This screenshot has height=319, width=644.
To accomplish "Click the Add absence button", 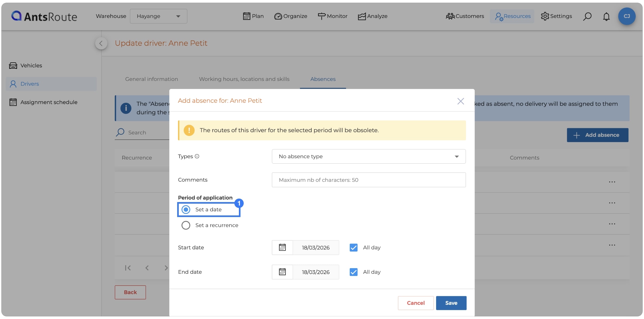I will pos(598,135).
